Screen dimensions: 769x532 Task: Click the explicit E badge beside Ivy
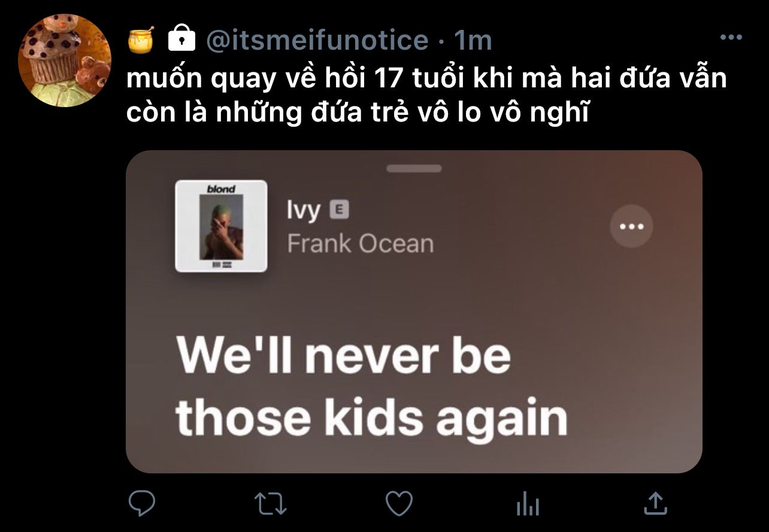(339, 209)
